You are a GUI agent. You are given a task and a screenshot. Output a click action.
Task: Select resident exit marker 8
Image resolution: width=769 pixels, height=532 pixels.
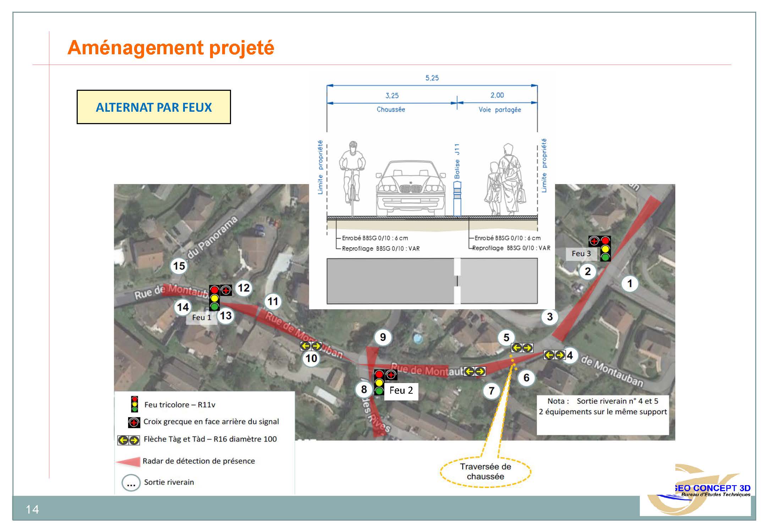[x=364, y=389]
